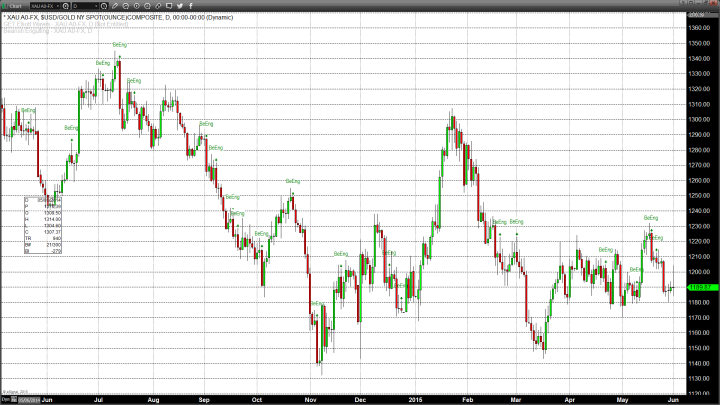Click the 1314.00 high value in data box
Image resolution: width=720 pixels, height=405 pixels.
pyautogui.click(x=54, y=219)
